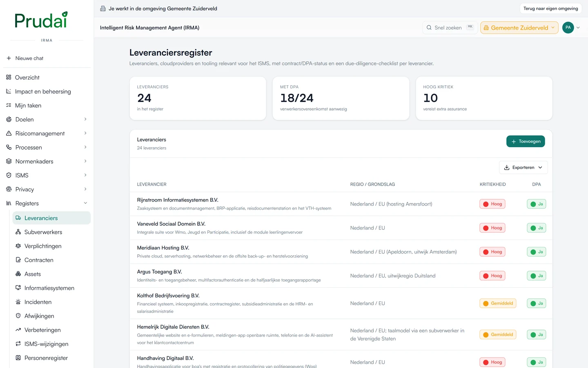This screenshot has height=368, width=588.
Task: Open the Leveranciers register page
Action: (x=51, y=218)
